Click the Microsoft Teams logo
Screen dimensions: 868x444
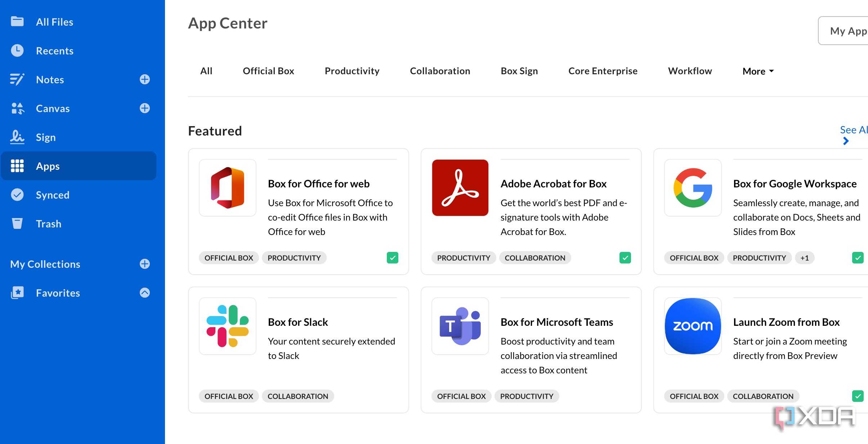460,326
